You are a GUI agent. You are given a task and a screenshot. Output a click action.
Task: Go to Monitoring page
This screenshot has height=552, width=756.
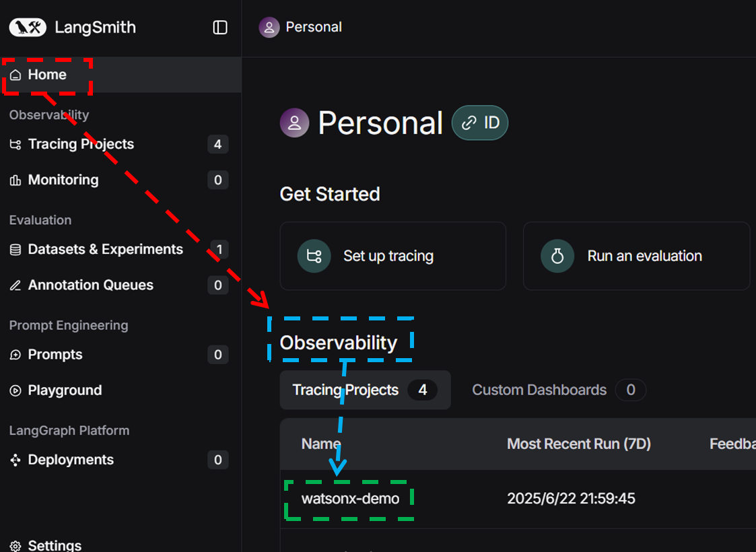(121, 180)
